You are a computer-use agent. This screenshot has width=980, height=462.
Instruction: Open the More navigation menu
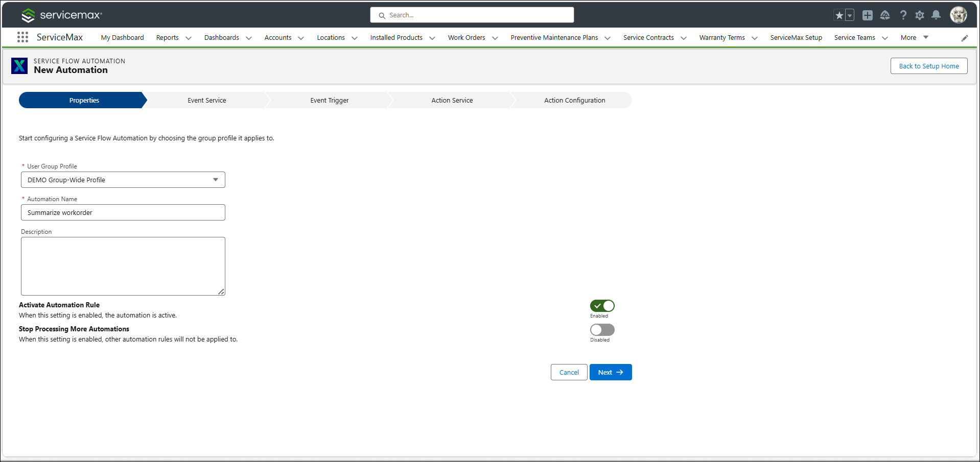[915, 37]
